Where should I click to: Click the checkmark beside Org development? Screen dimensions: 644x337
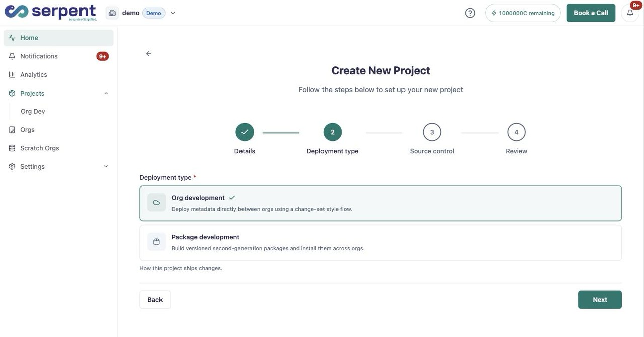tap(232, 198)
